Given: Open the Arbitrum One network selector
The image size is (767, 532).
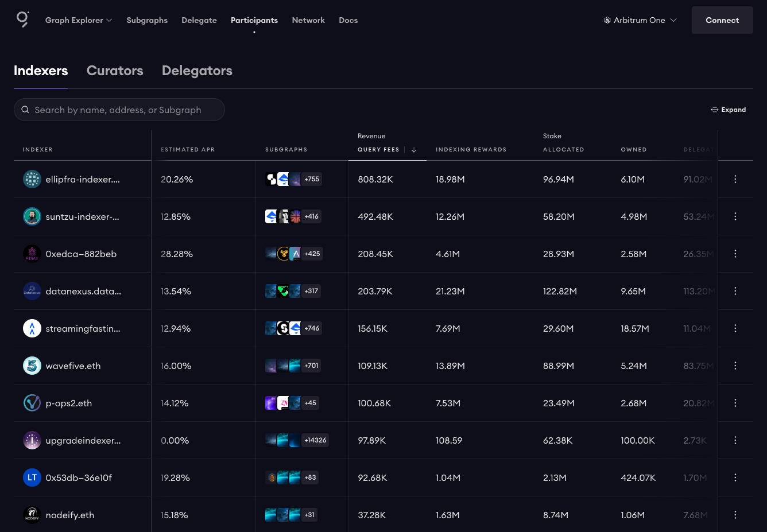Looking at the screenshot, I should [640, 20].
